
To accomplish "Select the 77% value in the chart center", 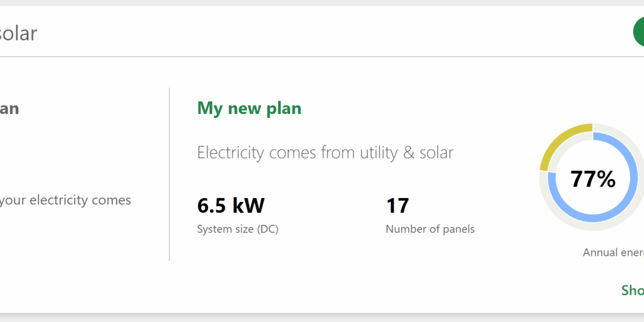I will click(593, 179).
